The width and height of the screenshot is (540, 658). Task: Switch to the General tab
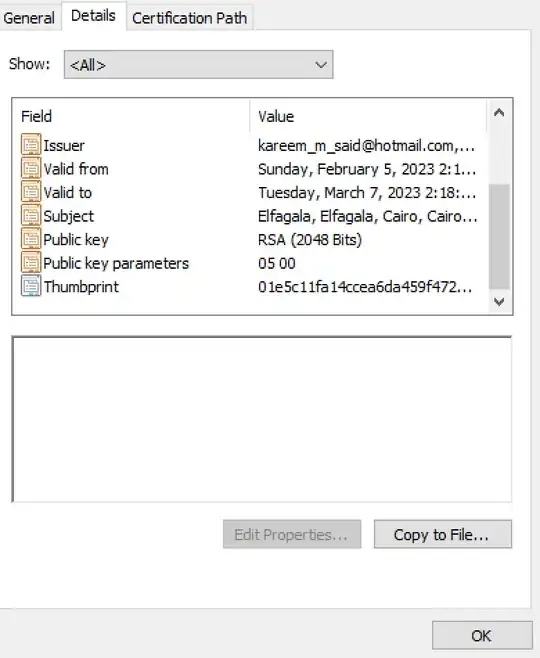tap(29, 18)
